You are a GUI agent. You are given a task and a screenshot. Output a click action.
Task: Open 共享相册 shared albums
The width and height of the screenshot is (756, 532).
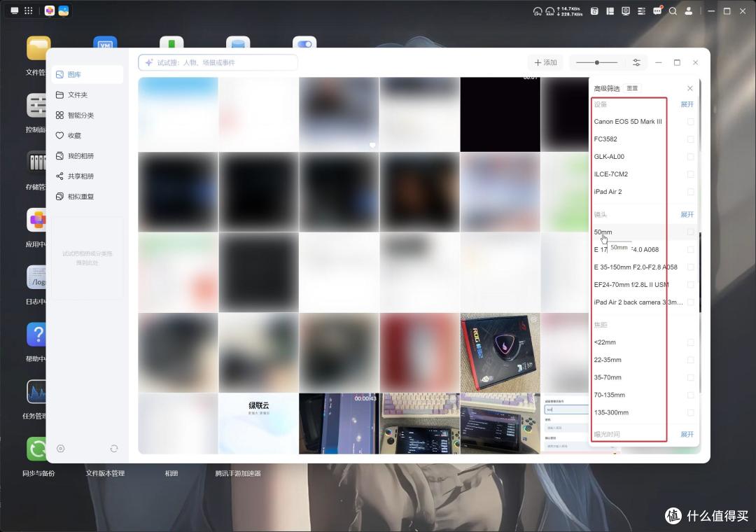[87, 176]
